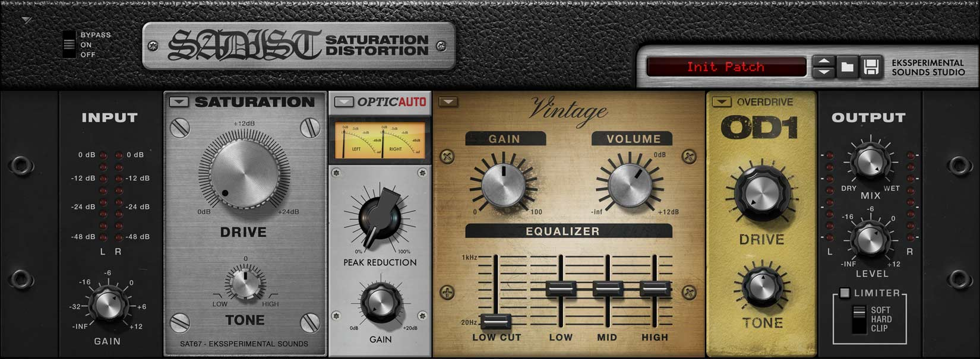
Task: Click the INPUT section heading
Action: click(x=109, y=117)
